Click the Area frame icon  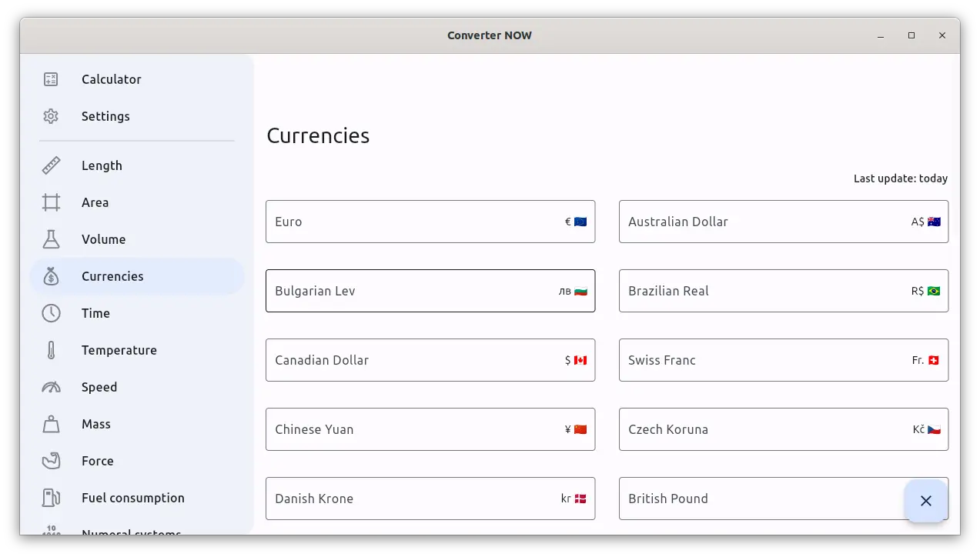click(x=51, y=202)
